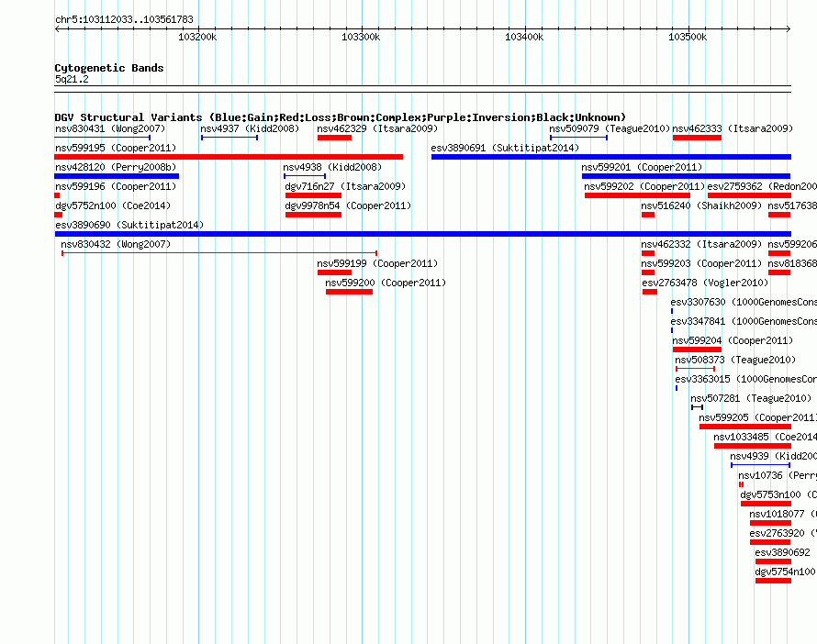
Task: Click nsv517638 variant label
Action: [x=792, y=205]
